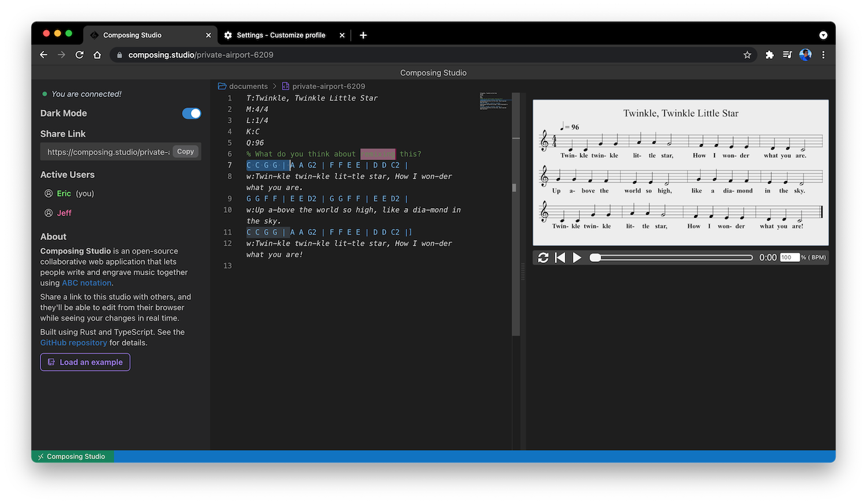Toggle the Dark Mode switch
The width and height of the screenshot is (867, 504).
pos(191,113)
